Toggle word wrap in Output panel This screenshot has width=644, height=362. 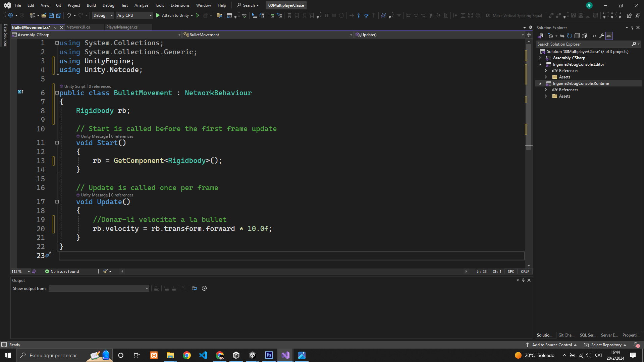click(194, 288)
